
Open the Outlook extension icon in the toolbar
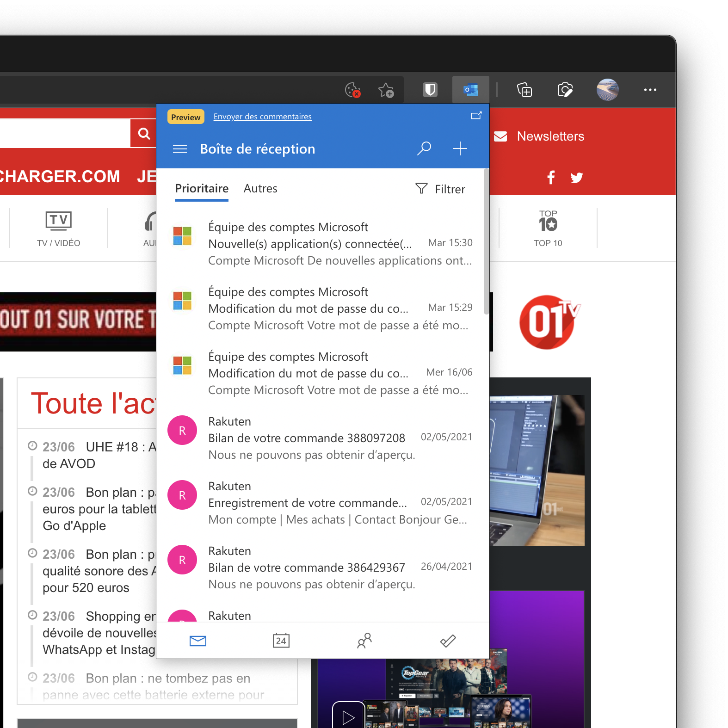470,90
